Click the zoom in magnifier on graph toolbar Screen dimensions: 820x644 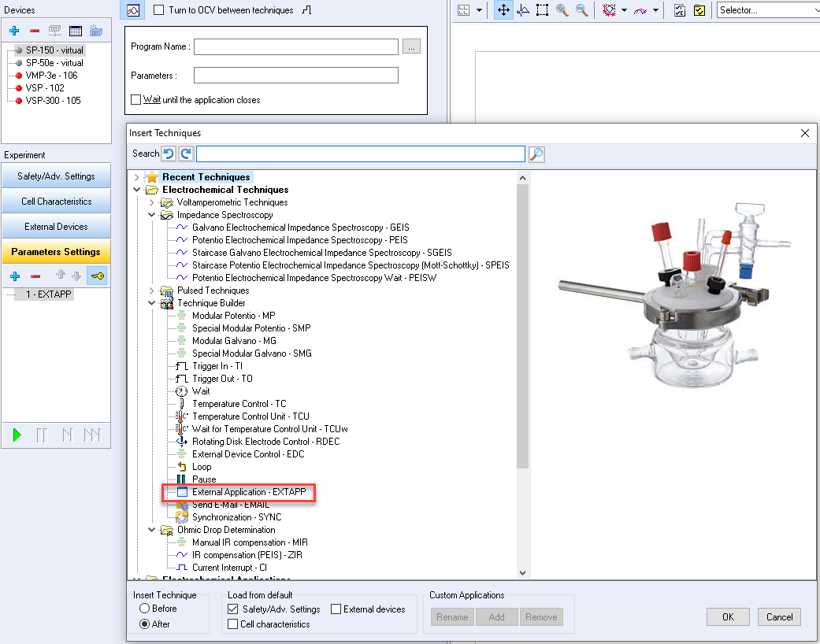pos(562,10)
